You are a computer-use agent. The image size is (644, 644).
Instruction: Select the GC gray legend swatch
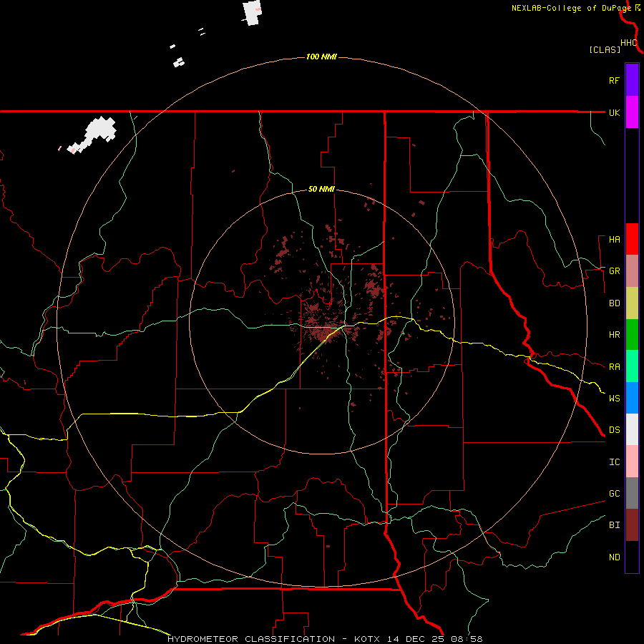[x=632, y=493]
